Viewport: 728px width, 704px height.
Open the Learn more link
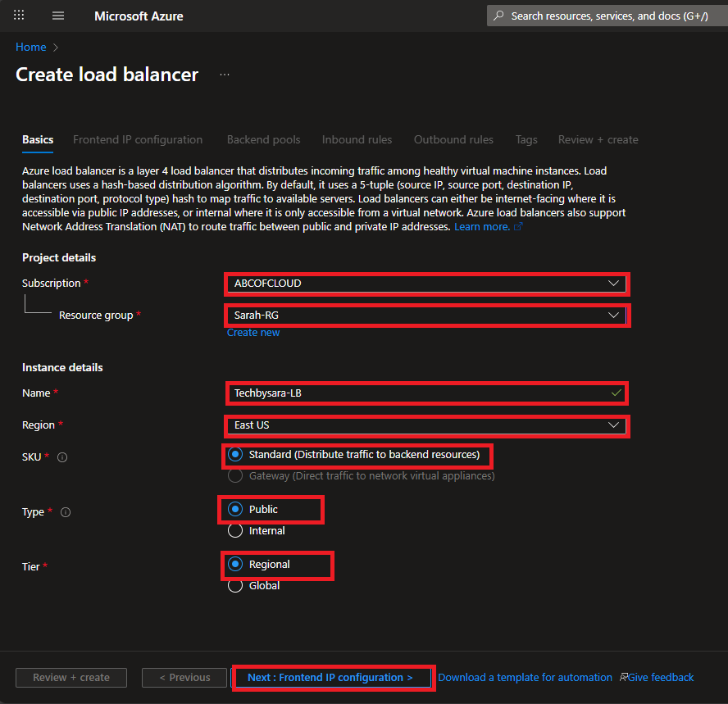point(482,226)
